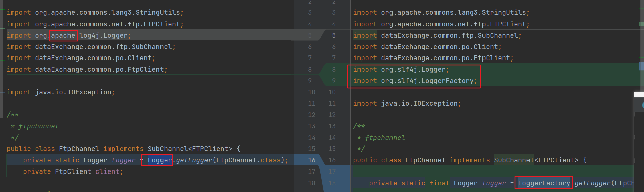Image resolution: width=644 pixels, height=192 pixels.
Task: Click the blue change marker on the right error stripe
Action: [x=641, y=66]
